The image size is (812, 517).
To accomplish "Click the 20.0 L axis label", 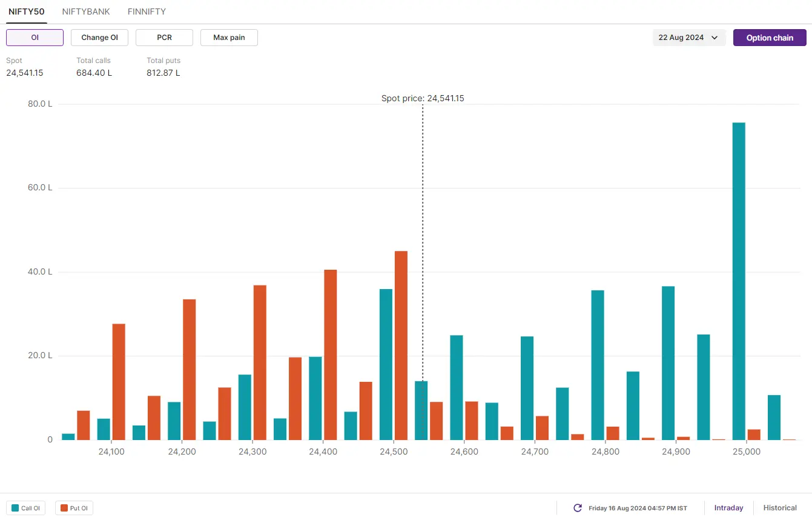I will click(40, 356).
